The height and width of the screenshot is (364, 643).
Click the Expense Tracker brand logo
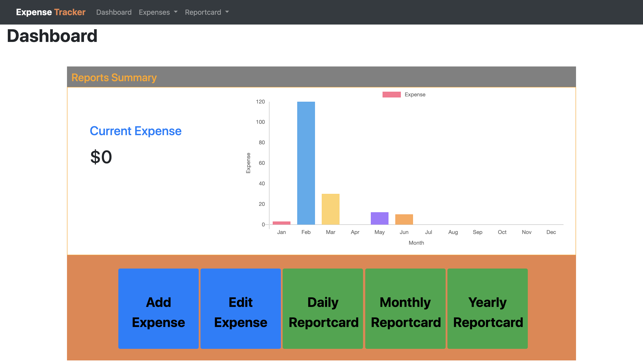point(50,12)
